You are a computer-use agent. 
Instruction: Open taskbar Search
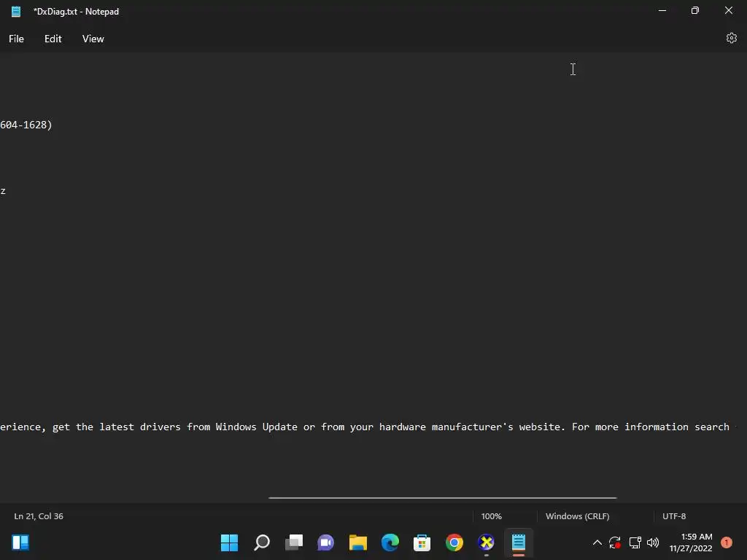(x=262, y=542)
